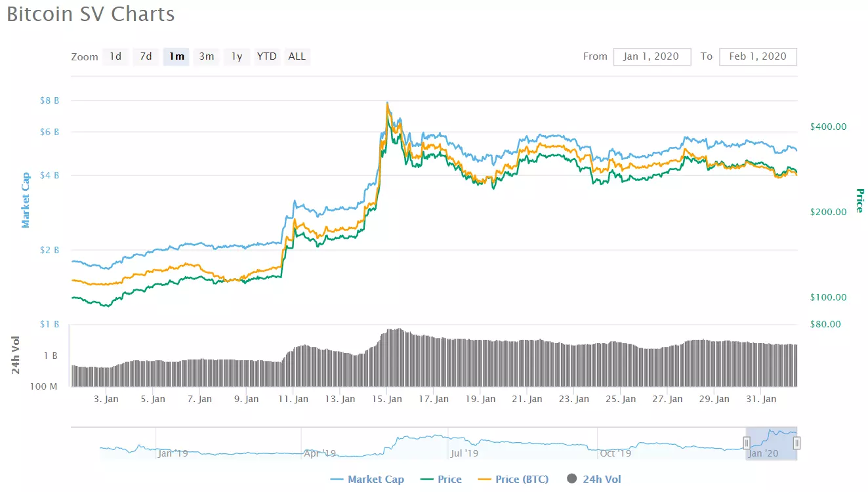Screen dimensions: 868x492
Task: Toggle green Price series in legend
Action: (x=441, y=480)
